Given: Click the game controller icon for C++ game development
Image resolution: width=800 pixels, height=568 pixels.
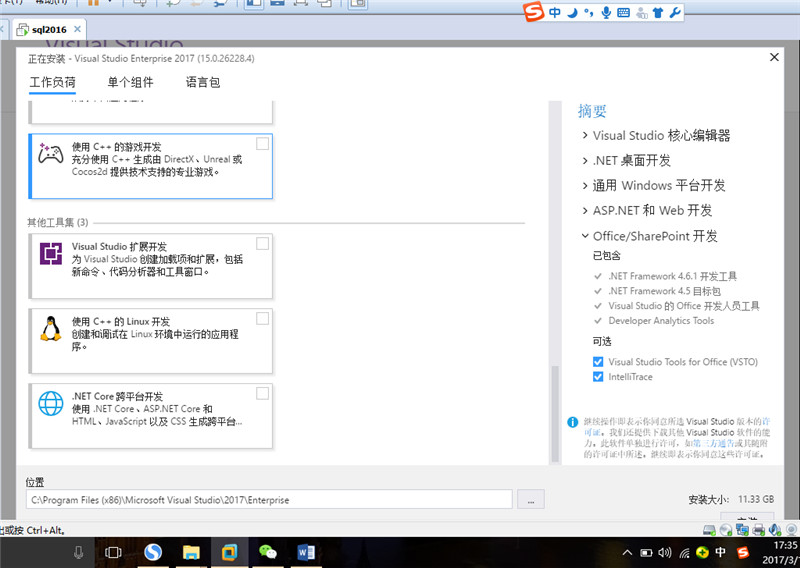Looking at the screenshot, I should 51,153.
